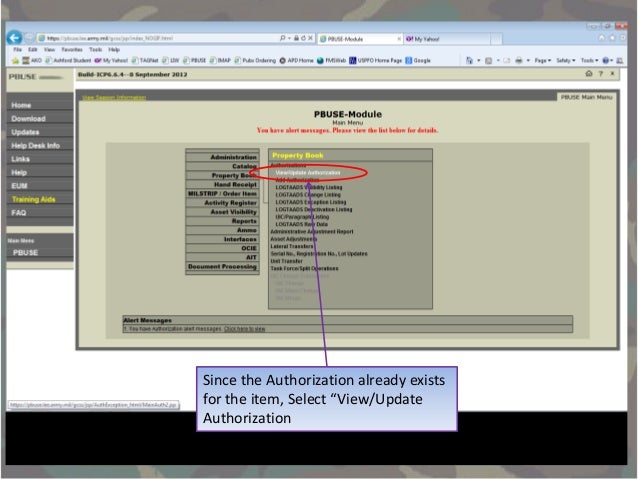The width and height of the screenshot is (638, 479).
Task: Open the File menu
Action: (x=17, y=50)
